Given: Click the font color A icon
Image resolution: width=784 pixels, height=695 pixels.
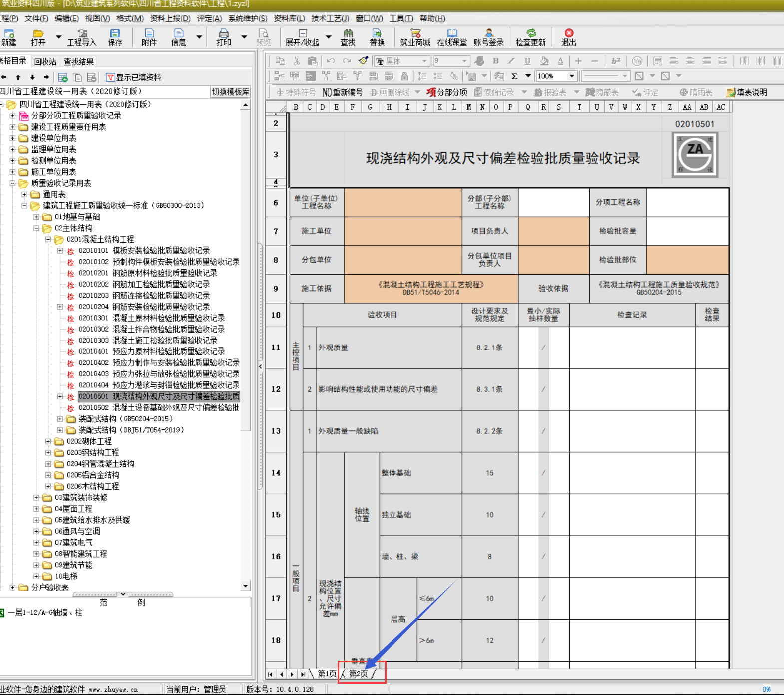Looking at the screenshot, I should tap(560, 61).
